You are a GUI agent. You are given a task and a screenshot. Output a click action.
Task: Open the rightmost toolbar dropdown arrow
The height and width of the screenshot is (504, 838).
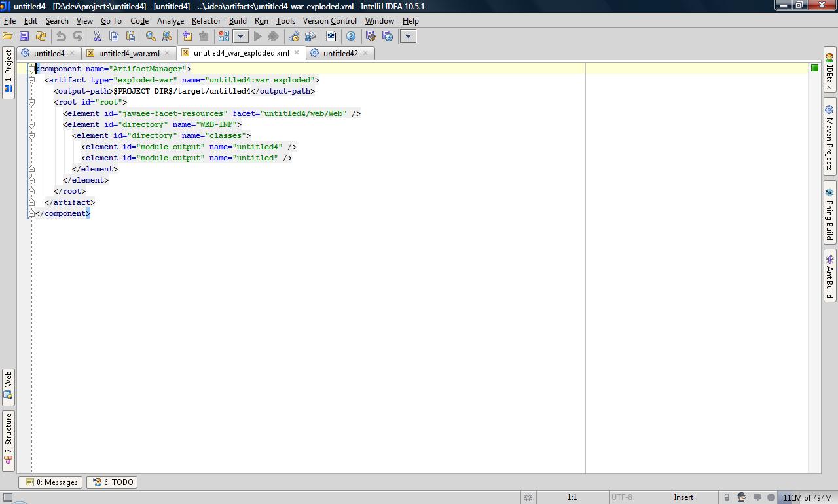(x=408, y=37)
